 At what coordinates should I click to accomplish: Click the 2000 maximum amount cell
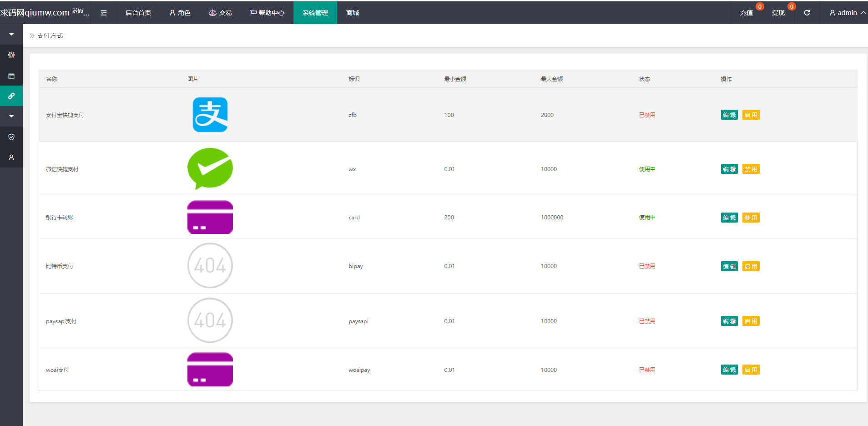(x=547, y=115)
